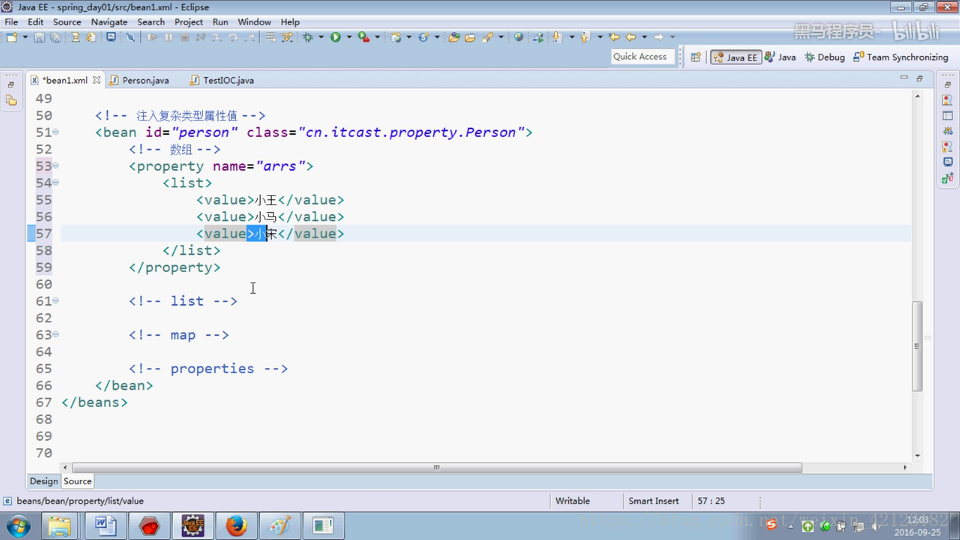Screen dimensions: 960x540
Task: Click the editor scroll down arrow
Action: pyautogui.click(x=917, y=456)
